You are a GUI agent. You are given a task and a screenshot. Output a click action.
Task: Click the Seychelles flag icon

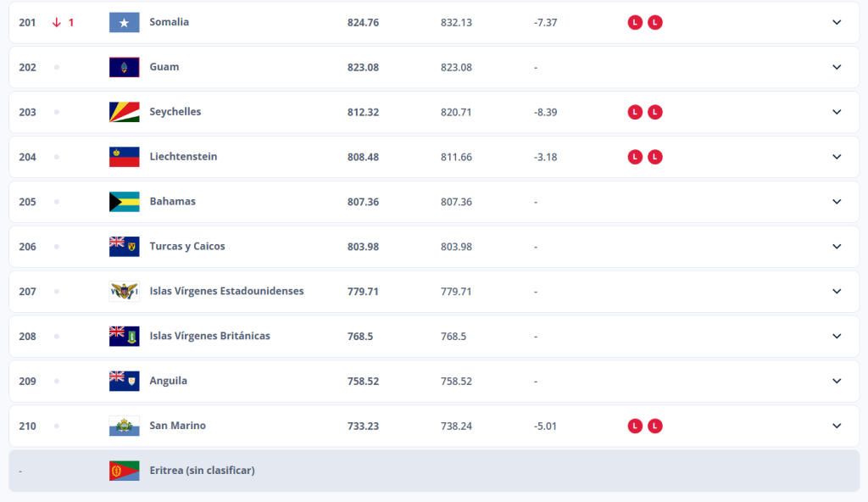point(124,113)
